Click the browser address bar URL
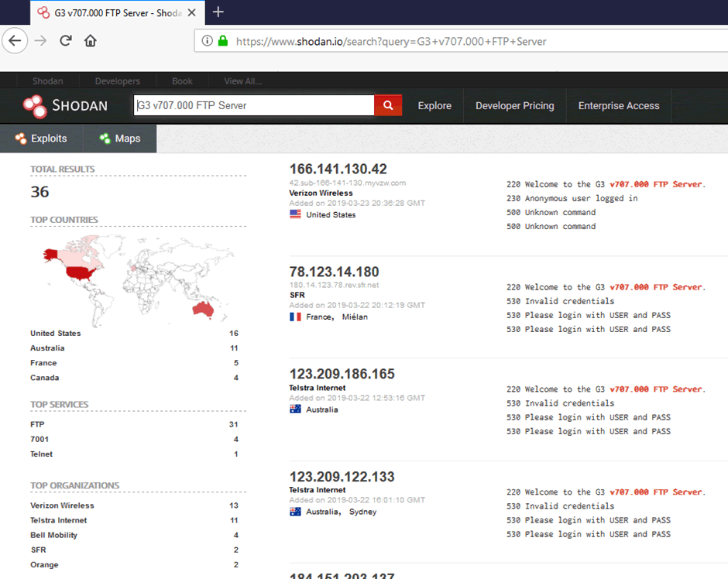This screenshot has width=728, height=579. click(391, 41)
